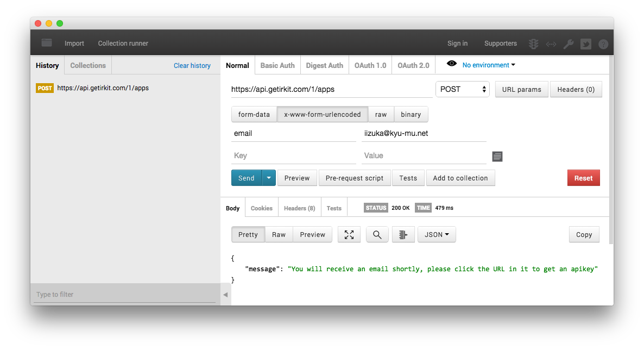
Task: Click the Headers (0) button
Action: pyautogui.click(x=576, y=89)
